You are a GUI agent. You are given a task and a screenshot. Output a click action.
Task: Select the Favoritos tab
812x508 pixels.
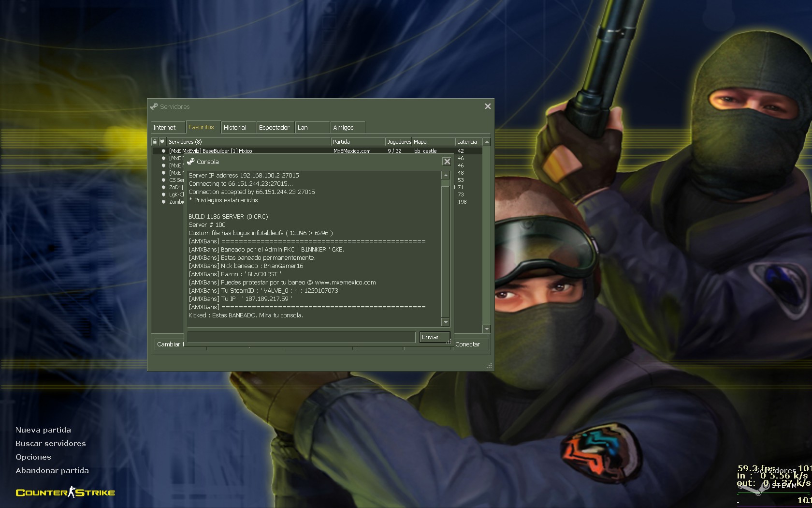[x=203, y=127]
